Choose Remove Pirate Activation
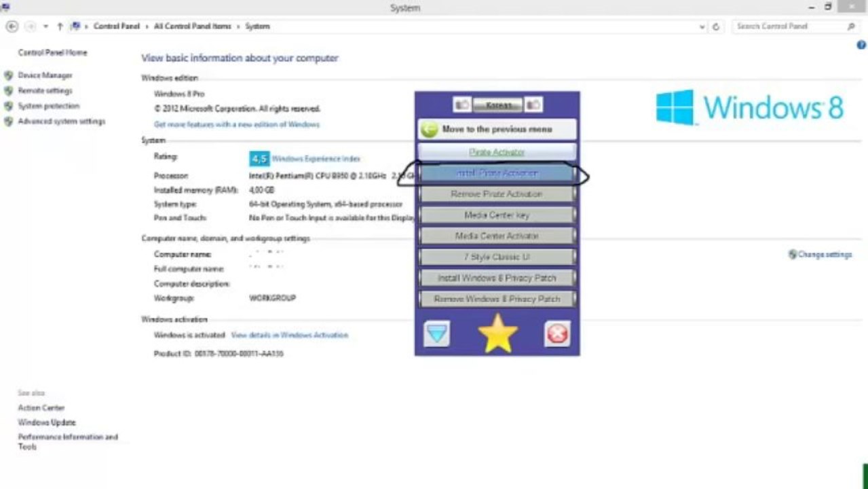This screenshot has width=868, height=489. [497, 194]
